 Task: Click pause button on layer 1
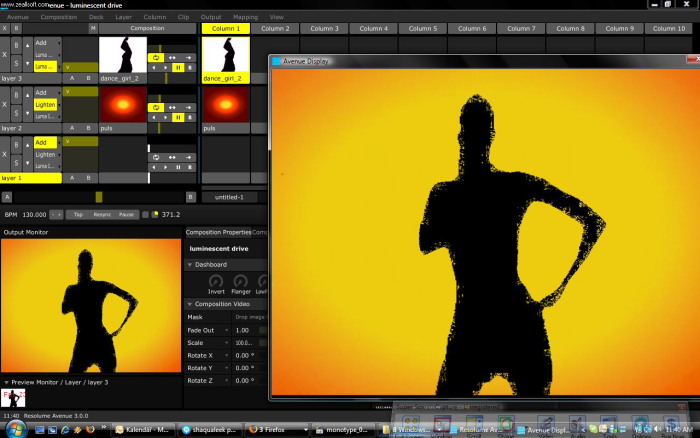pyautogui.click(x=178, y=167)
